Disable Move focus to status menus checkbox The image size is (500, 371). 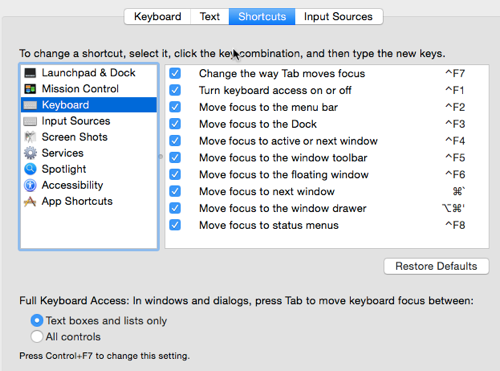click(x=175, y=225)
